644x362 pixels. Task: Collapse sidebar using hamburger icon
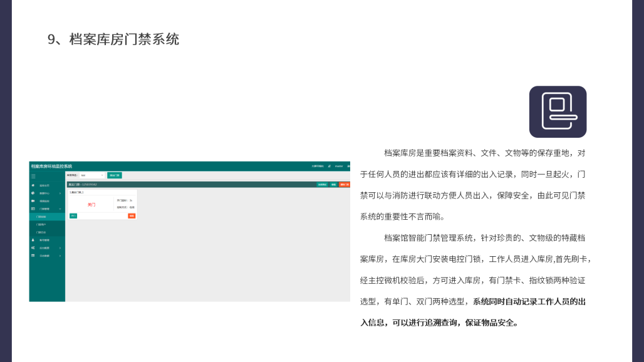click(34, 176)
